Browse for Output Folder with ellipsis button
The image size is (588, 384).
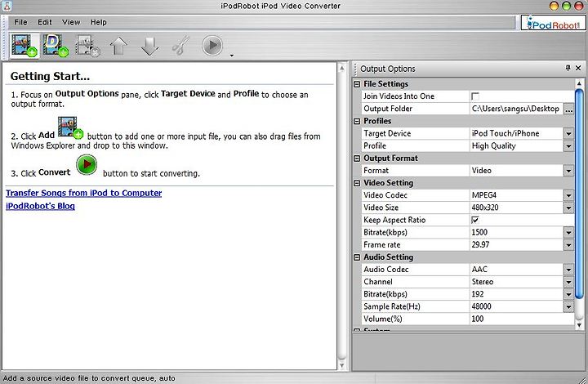[x=569, y=109]
